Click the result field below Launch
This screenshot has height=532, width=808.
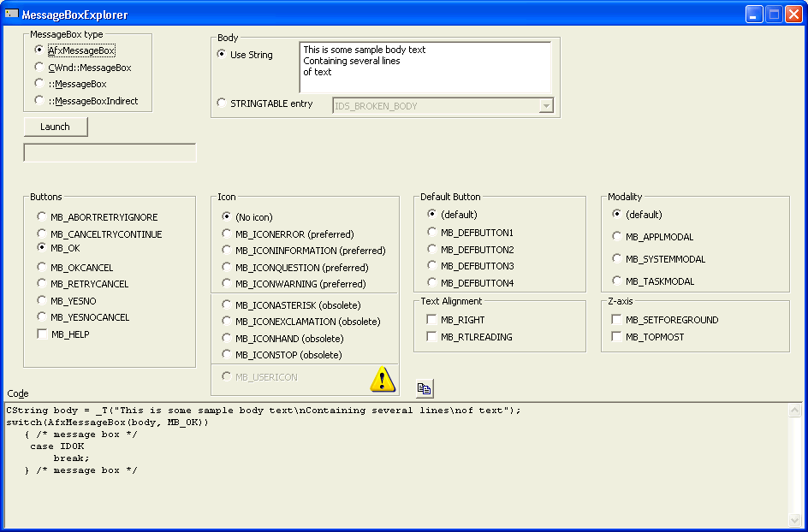click(x=110, y=153)
